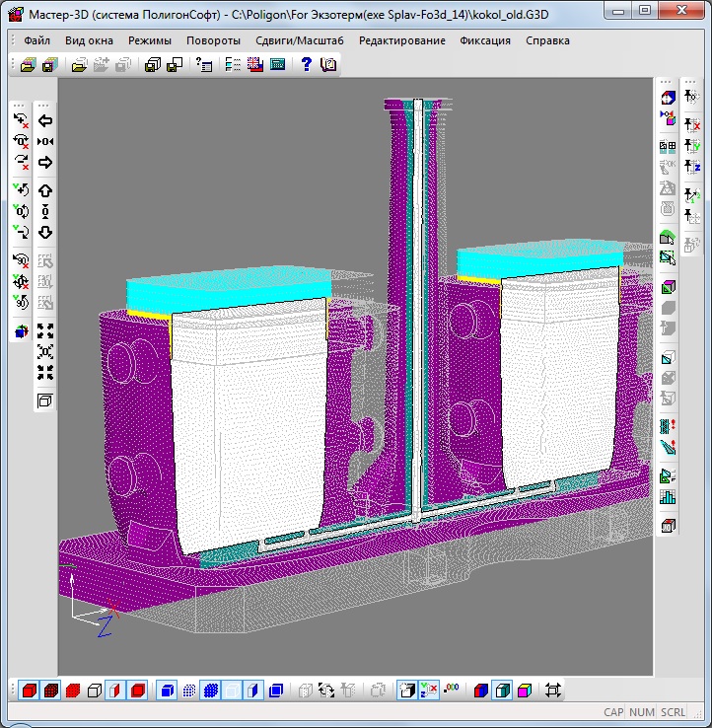Expand the Редактирование menu
Screen dimensions: 712x728
tap(401, 41)
